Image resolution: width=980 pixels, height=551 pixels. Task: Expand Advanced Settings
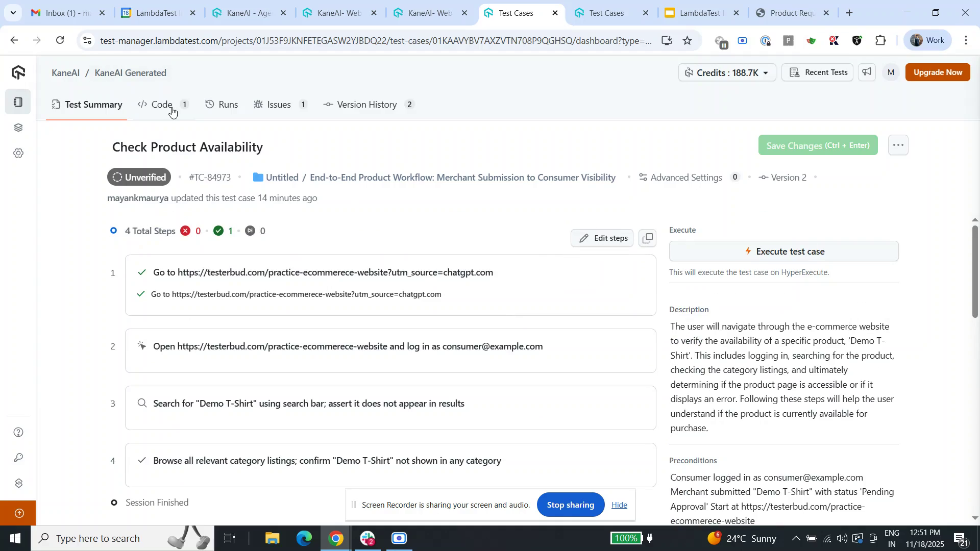click(x=687, y=177)
